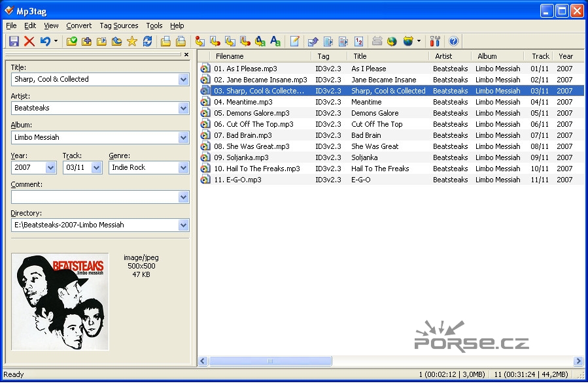This screenshot has height=392, width=588.
Task: Click the globe tag source icon
Action: (x=392, y=41)
